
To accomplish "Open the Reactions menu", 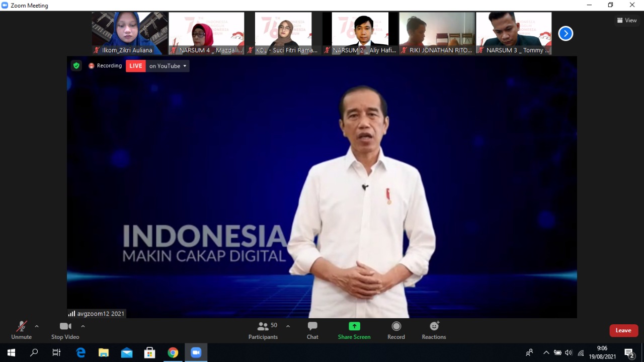I will (434, 330).
